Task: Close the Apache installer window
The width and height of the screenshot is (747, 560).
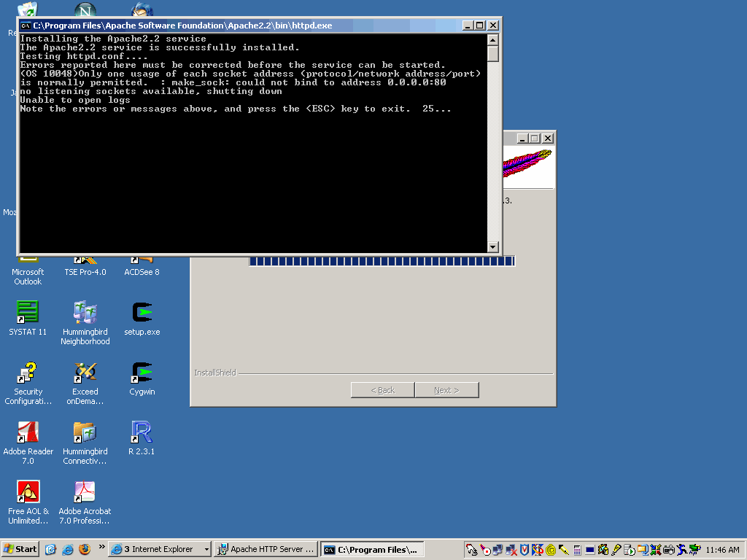Action: click(x=548, y=139)
